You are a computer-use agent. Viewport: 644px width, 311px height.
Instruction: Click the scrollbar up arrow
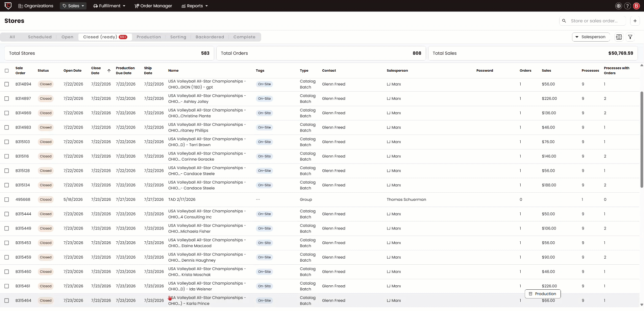coord(642,65)
